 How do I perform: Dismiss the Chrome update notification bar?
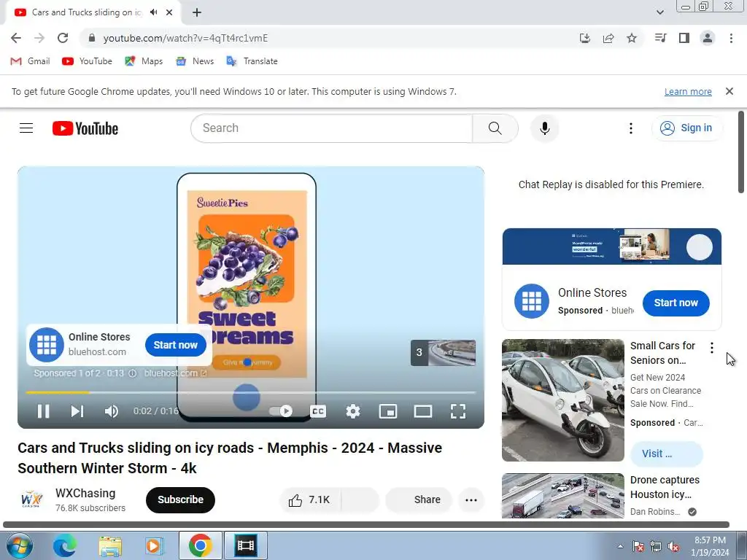point(729,91)
